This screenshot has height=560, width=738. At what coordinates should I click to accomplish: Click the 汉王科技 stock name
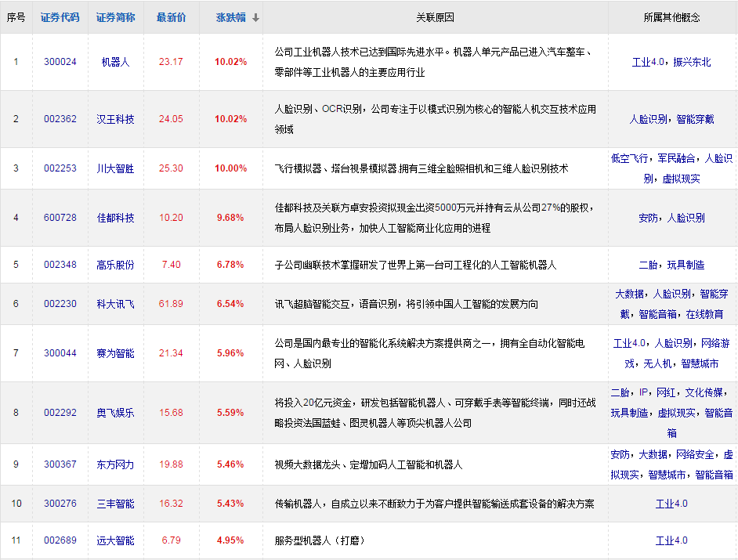115,119
